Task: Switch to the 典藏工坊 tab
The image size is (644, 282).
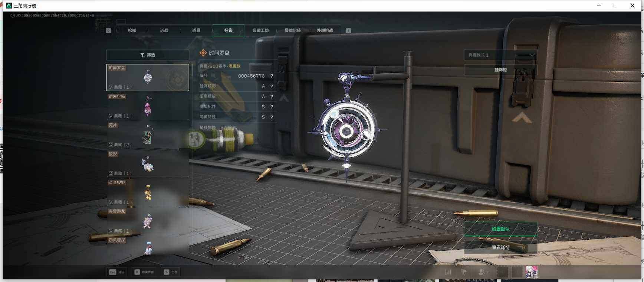Action: (x=260, y=30)
